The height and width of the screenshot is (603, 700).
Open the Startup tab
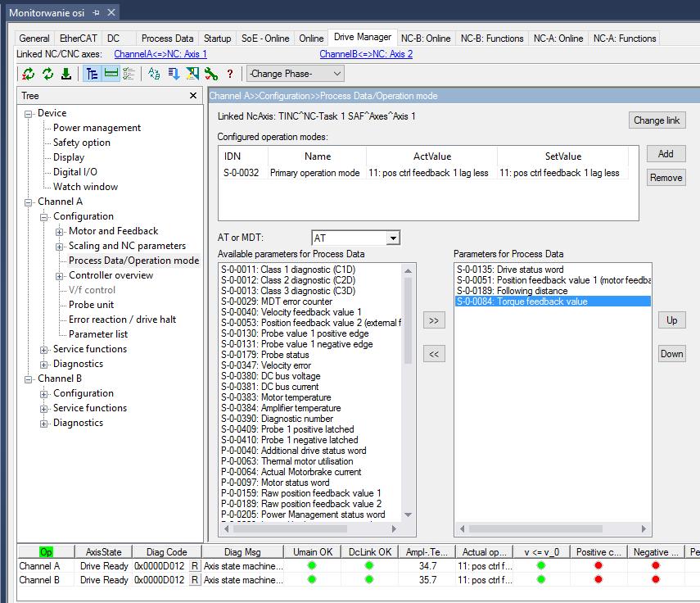pyautogui.click(x=218, y=39)
